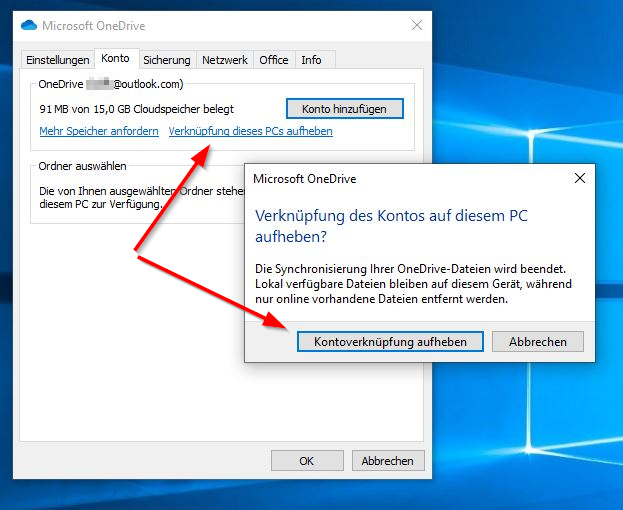Screen dimensions: 623x510
Task: Select the Konto tab
Action: 116,58
